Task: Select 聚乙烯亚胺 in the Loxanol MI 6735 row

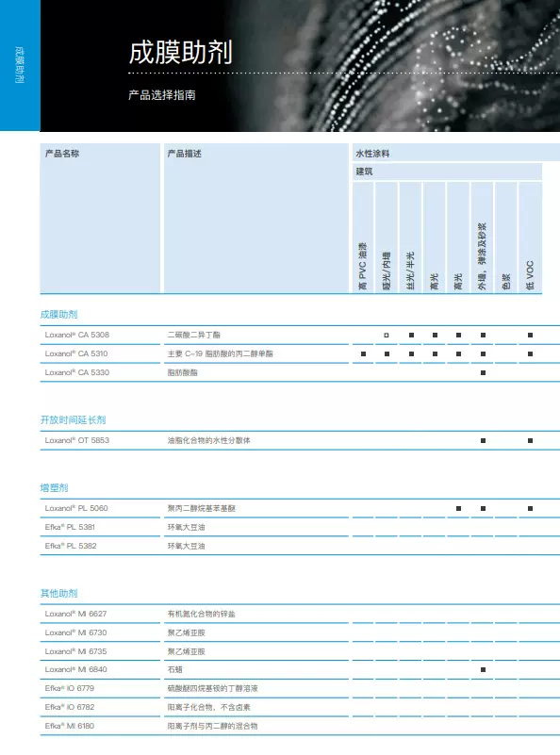Action: [x=187, y=651]
